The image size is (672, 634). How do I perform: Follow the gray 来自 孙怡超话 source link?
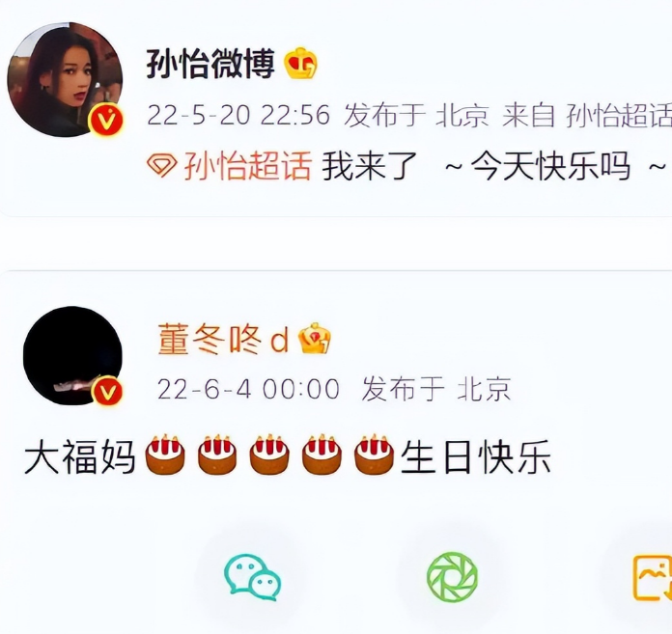587,115
